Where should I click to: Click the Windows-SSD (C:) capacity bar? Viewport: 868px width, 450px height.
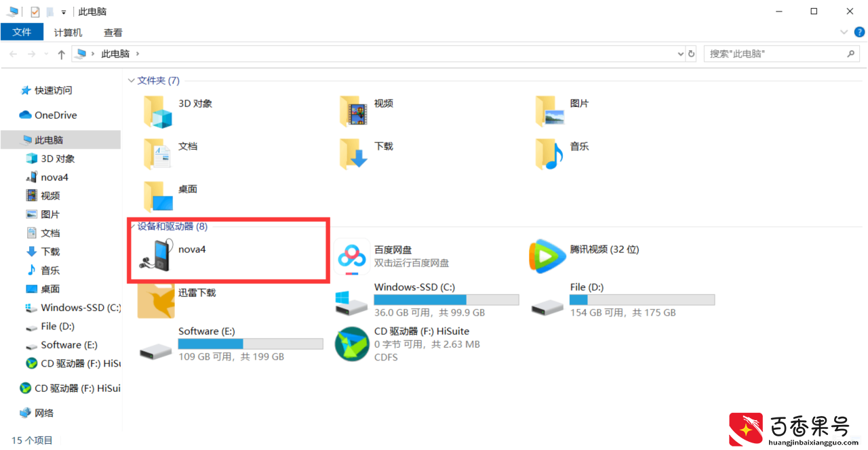click(446, 300)
